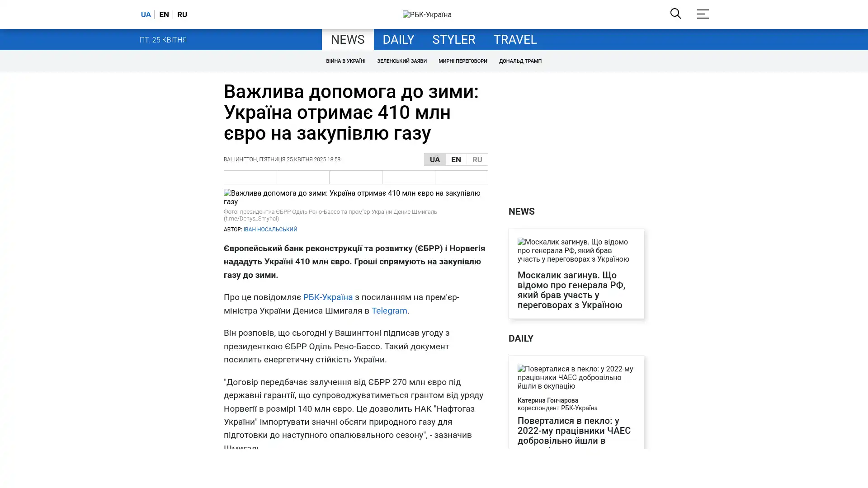Click the last empty share button
Viewport: 868px width, 488px height.
pos(461,177)
